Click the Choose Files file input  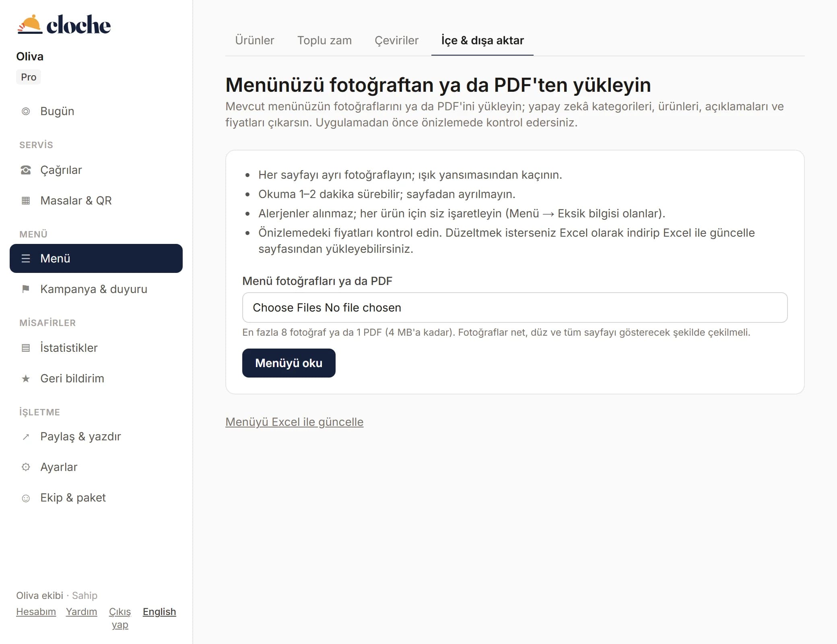(515, 308)
